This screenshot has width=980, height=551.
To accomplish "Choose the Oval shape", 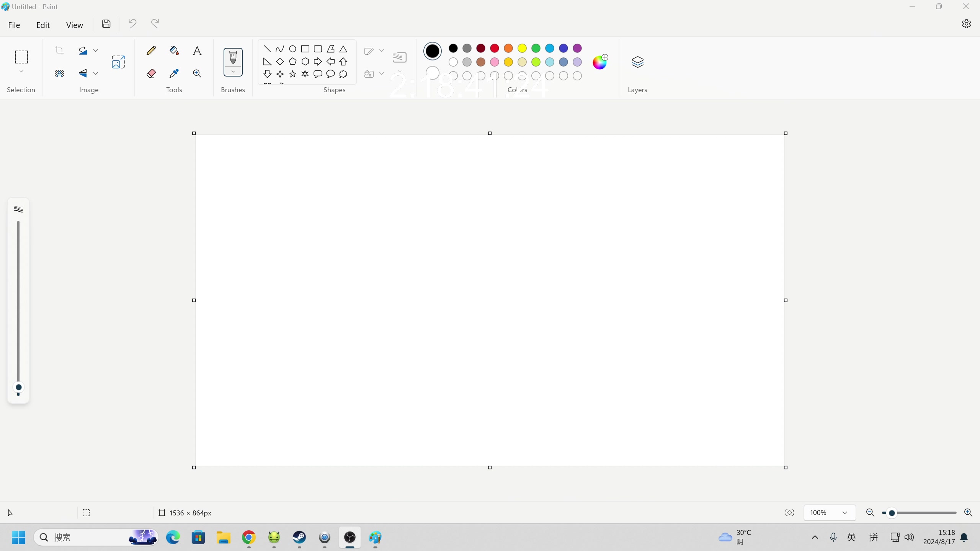I will coord(292,49).
